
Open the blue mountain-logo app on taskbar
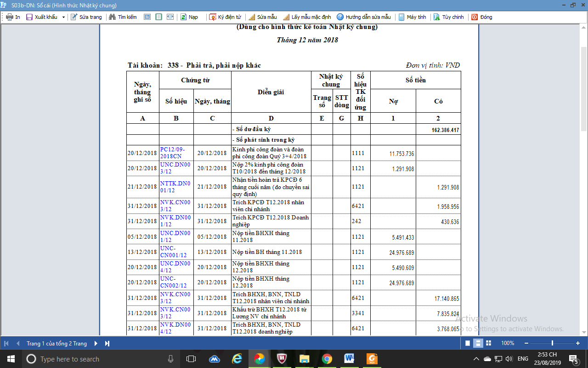click(x=215, y=359)
